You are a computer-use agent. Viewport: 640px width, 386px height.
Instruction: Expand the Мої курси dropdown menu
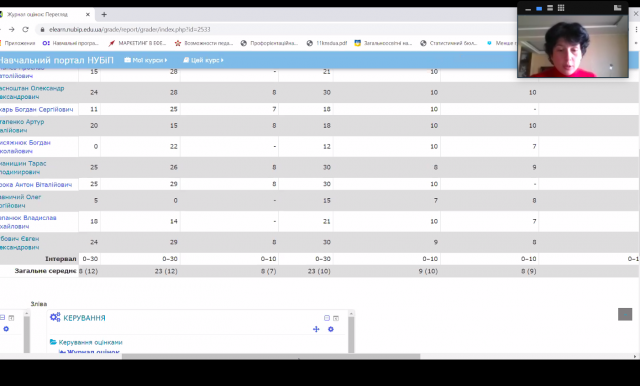(x=146, y=60)
